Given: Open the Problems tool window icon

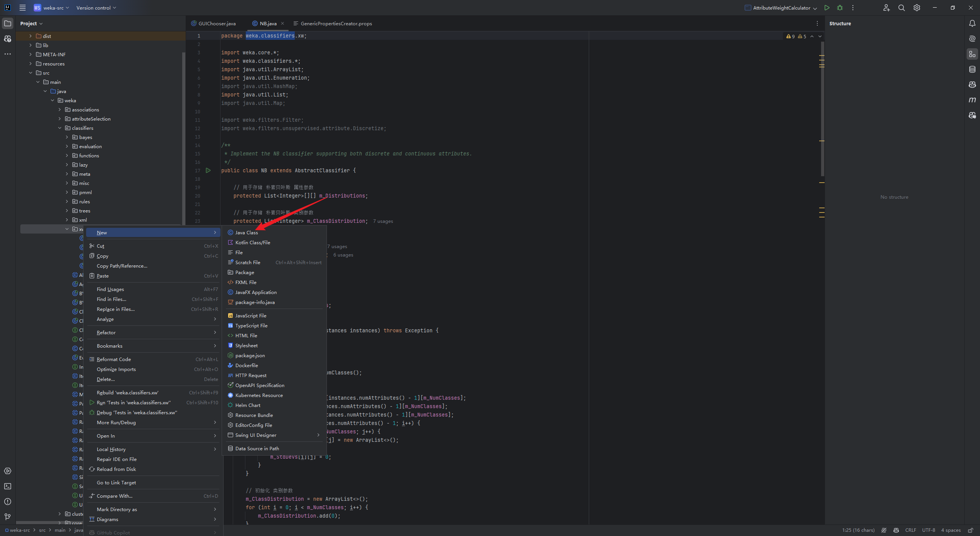Looking at the screenshot, I should point(8,502).
